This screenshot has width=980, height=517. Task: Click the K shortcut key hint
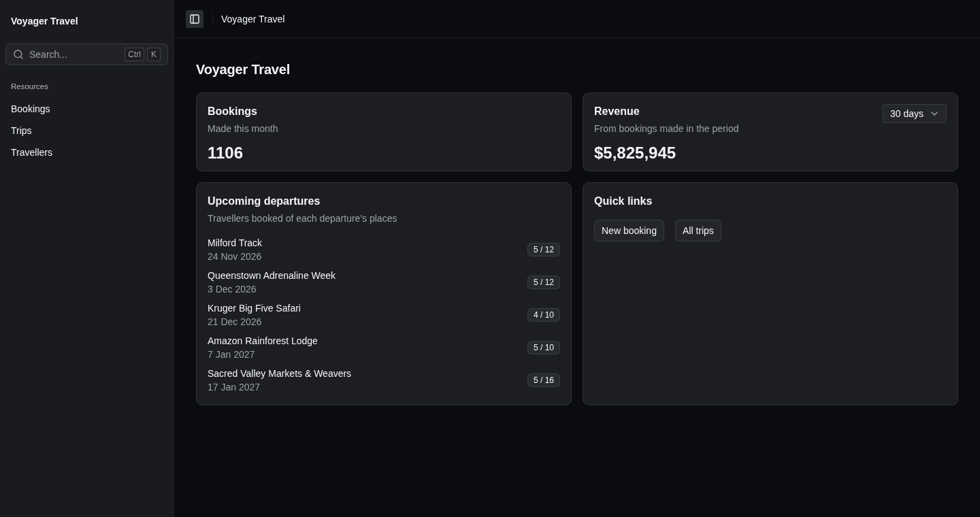click(x=154, y=54)
